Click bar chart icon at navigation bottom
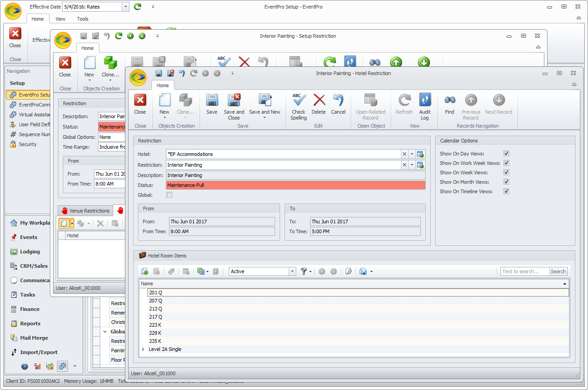 [x=37, y=366]
